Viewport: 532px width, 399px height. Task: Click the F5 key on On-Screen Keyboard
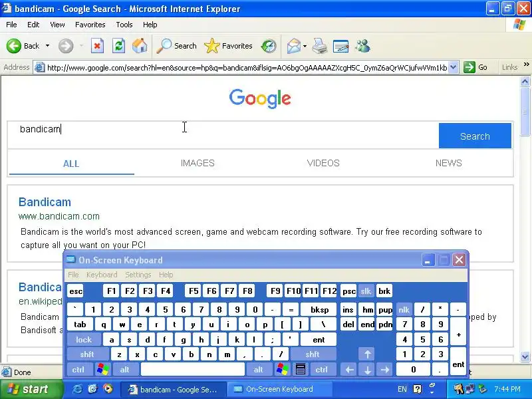tap(194, 291)
